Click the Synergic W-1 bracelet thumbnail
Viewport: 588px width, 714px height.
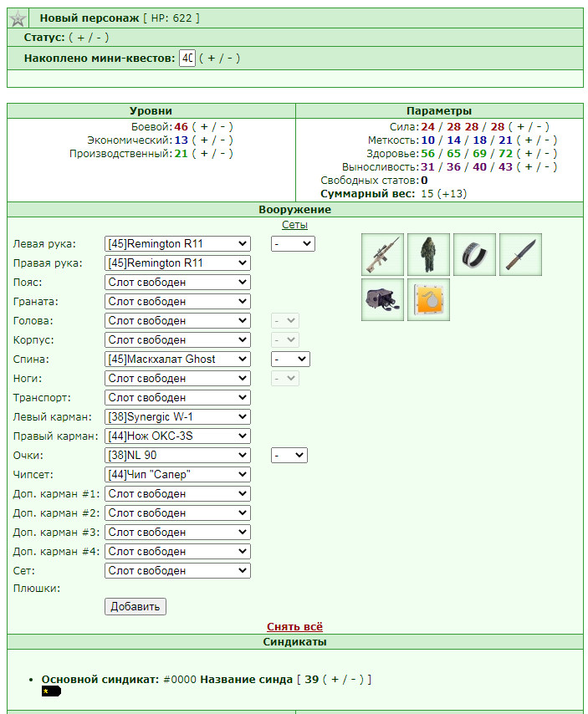point(474,254)
